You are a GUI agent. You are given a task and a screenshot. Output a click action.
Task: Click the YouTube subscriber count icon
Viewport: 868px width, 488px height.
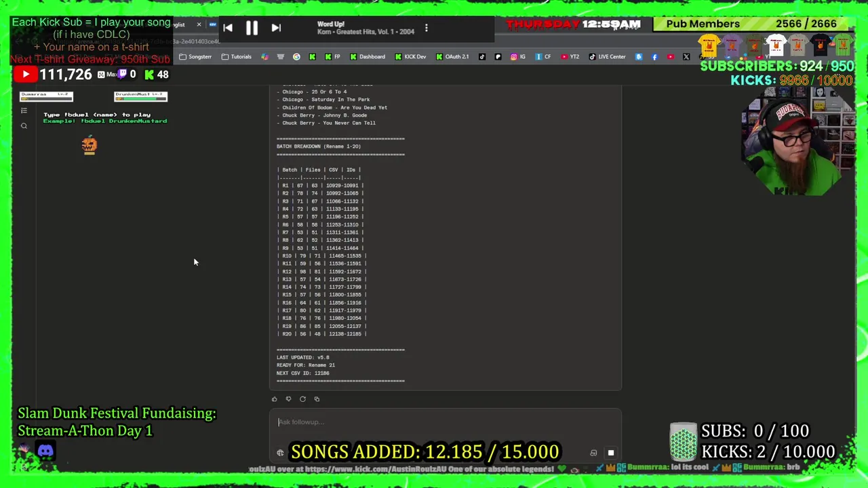coord(25,75)
